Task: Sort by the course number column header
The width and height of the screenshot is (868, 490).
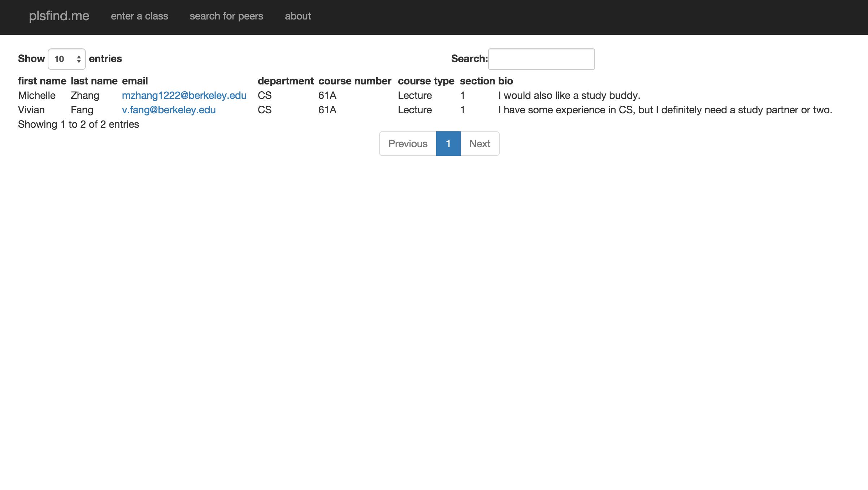Action: click(355, 81)
